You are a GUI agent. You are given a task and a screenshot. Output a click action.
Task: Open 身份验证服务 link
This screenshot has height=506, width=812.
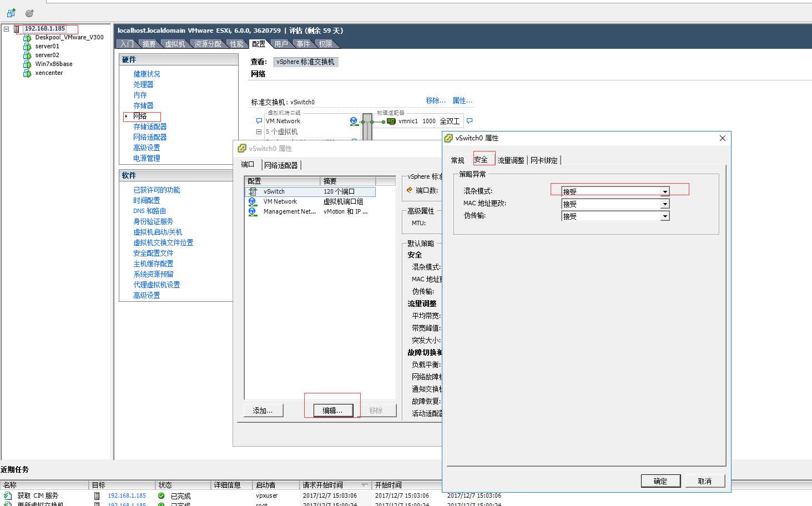pyautogui.click(x=153, y=221)
